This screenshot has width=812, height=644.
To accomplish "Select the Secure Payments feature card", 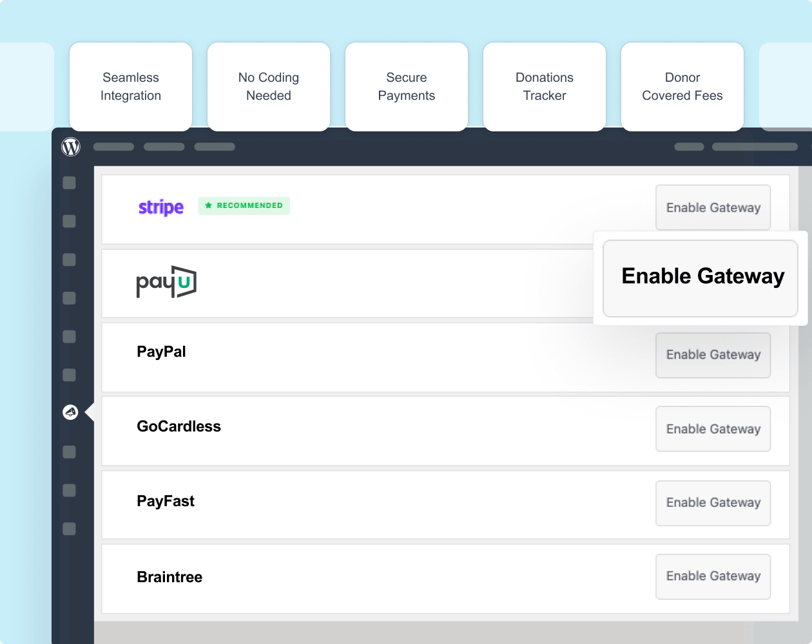I will tap(406, 86).
